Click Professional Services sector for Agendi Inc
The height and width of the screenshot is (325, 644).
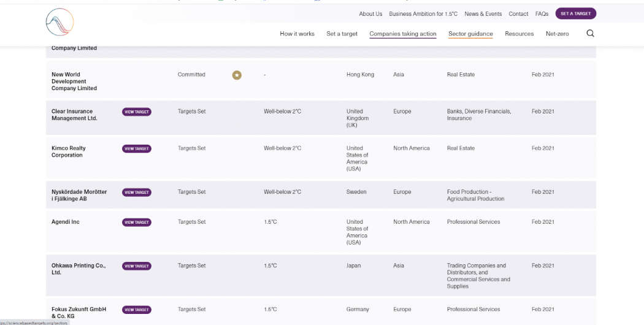pos(473,222)
